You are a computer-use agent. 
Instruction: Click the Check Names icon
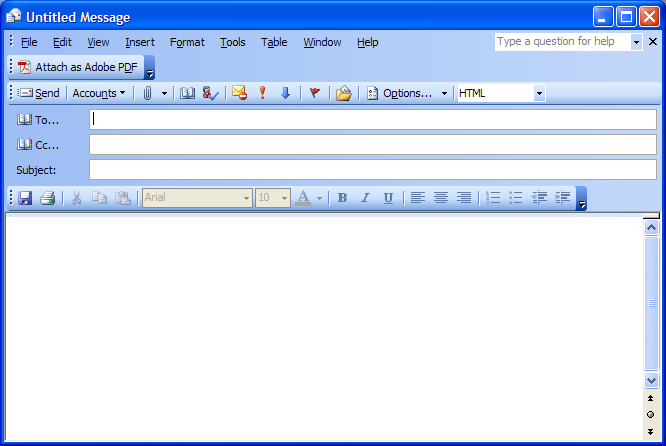tap(210, 93)
